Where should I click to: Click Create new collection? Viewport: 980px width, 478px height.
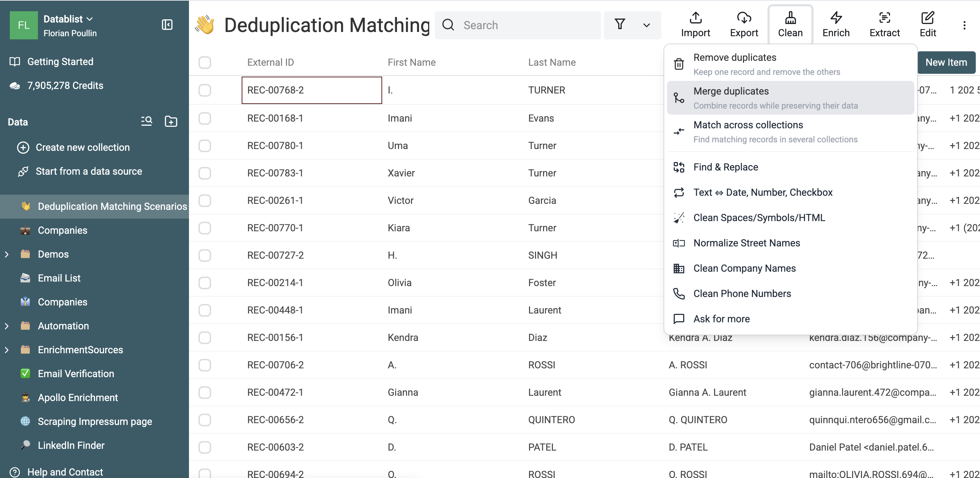click(x=83, y=147)
